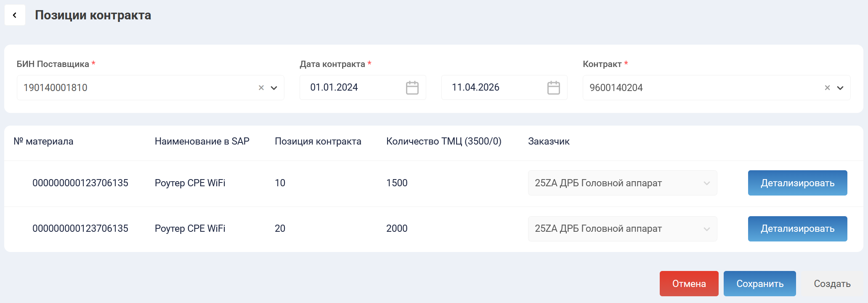
Task: Click Детализировать for contract position 20
Action: 797,229
